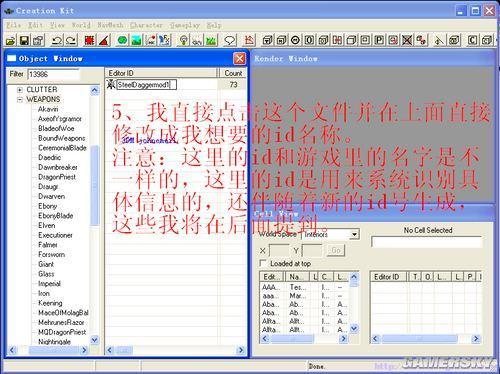Click the speech bubble dialogue icon

(230, 41)
